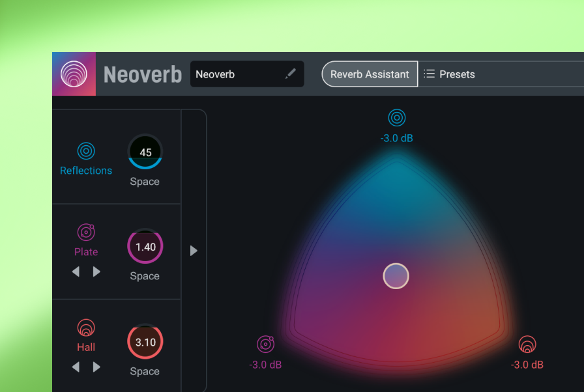Screen dimensions: 584x392
Task: Toggle the Reflections engine via its label
Action: point(86,171)
